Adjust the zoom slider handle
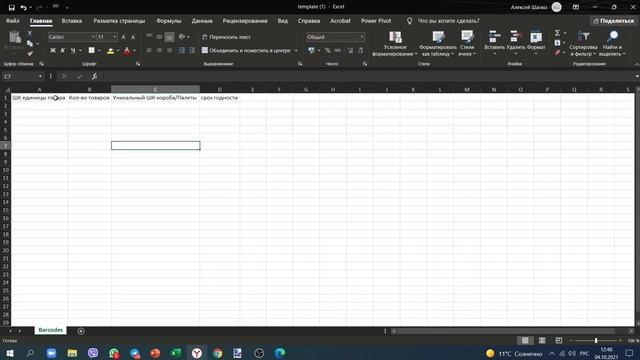Viewport: 640px width, 360px height. (x=596, y=340)
